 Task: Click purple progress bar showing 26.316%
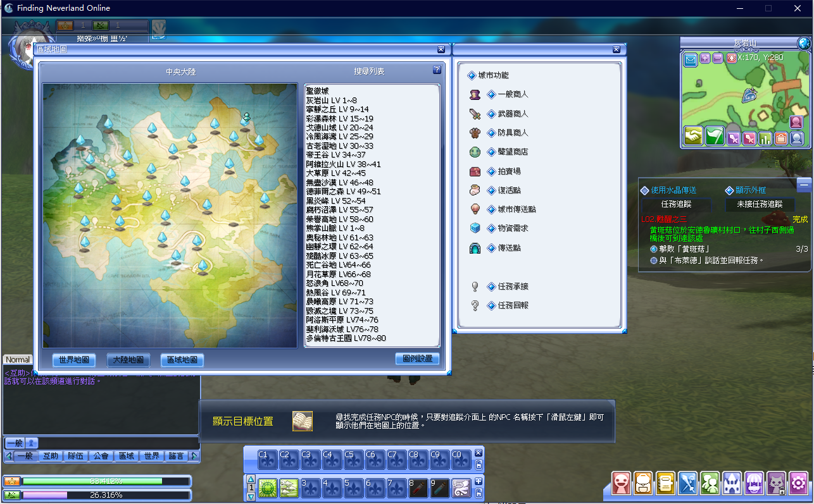coord(106,495)
